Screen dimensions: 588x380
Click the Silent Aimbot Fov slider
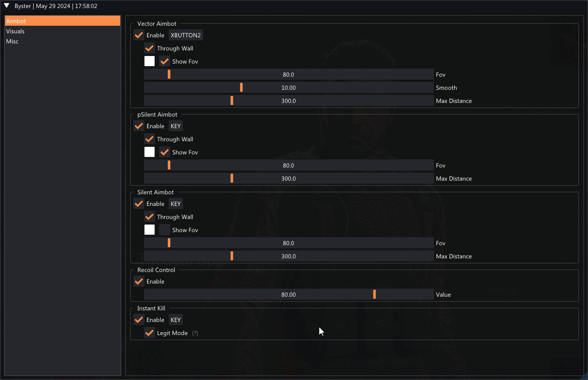tap(289, 243)
